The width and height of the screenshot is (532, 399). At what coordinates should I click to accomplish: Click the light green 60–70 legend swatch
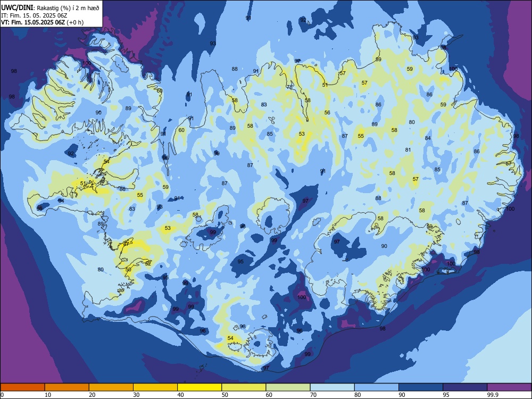point(288,387)
